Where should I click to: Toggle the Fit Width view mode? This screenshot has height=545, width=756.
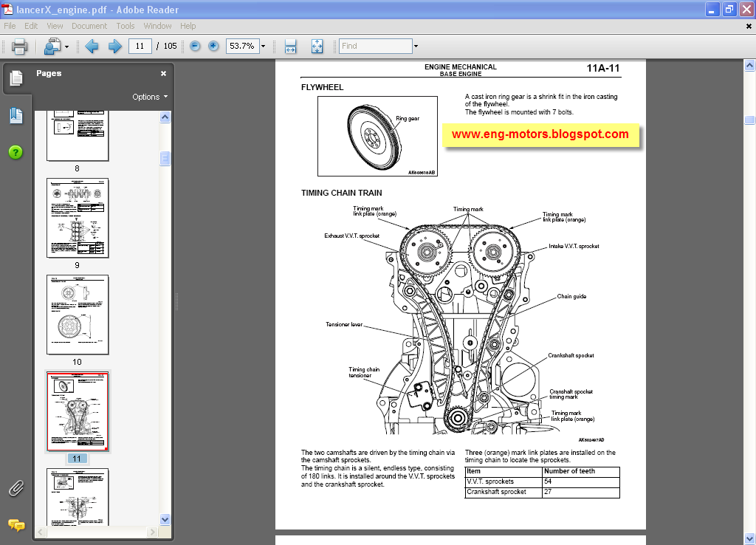(x=290, y=46)
